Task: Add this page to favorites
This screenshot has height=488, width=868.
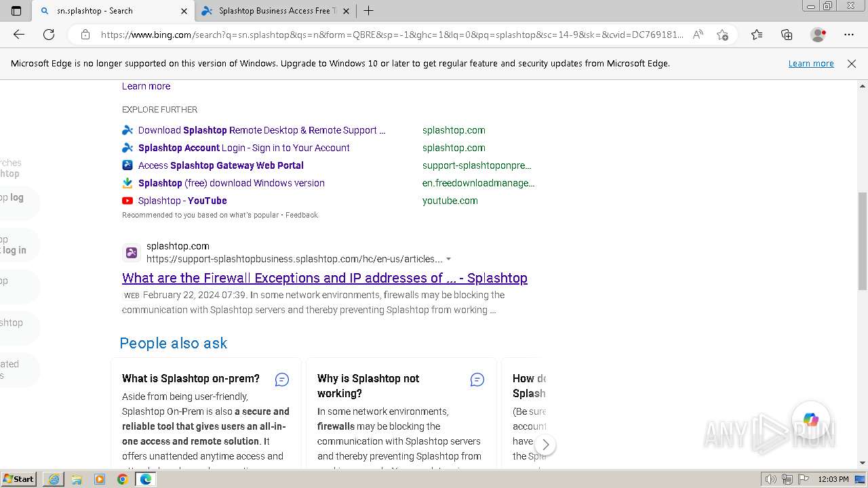Action: 722,35
